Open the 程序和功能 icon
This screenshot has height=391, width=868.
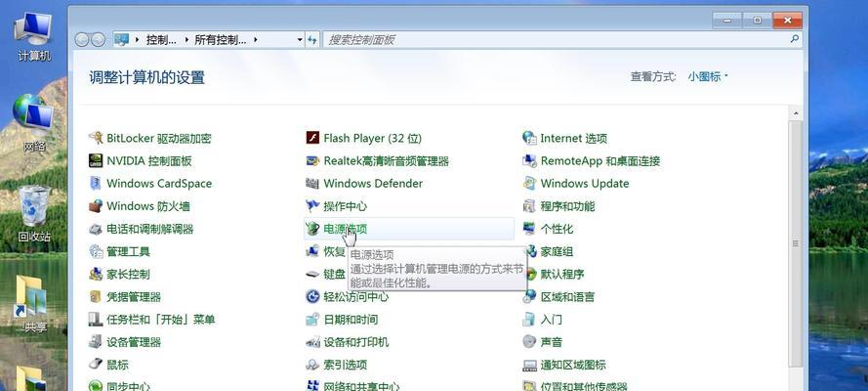[x=530, y=206]
